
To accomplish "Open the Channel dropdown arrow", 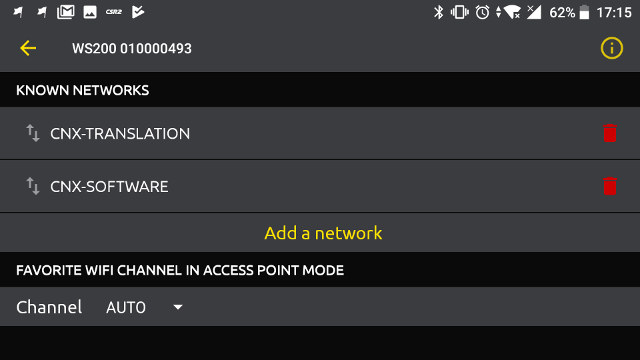I will tap(178, 307).
